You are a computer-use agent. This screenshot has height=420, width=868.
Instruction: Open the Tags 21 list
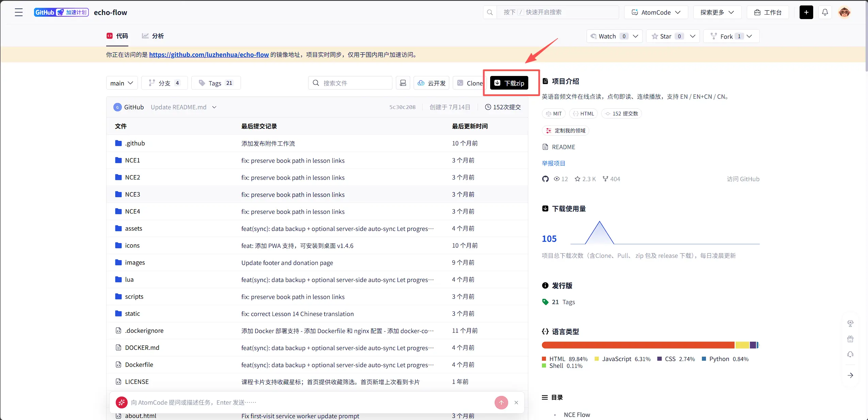[x=216, y=83]
